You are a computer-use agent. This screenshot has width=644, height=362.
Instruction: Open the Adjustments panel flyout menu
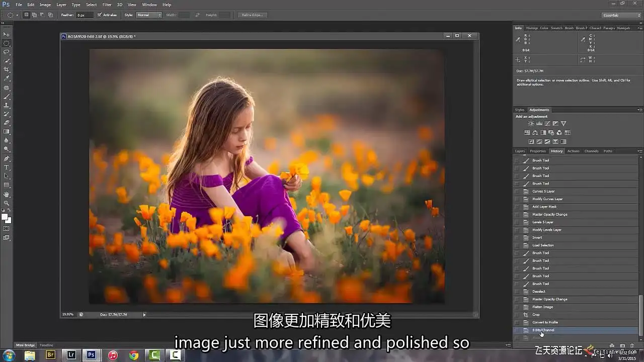(x=639, y=110)
